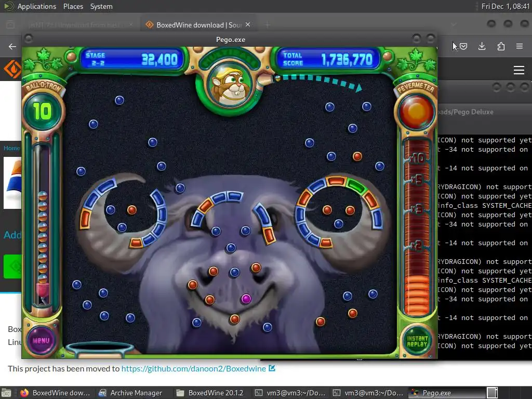The height and width of the screenshot is (399, 532).
Task: Open the Firefox extensions icon
Action: (501, 46)
